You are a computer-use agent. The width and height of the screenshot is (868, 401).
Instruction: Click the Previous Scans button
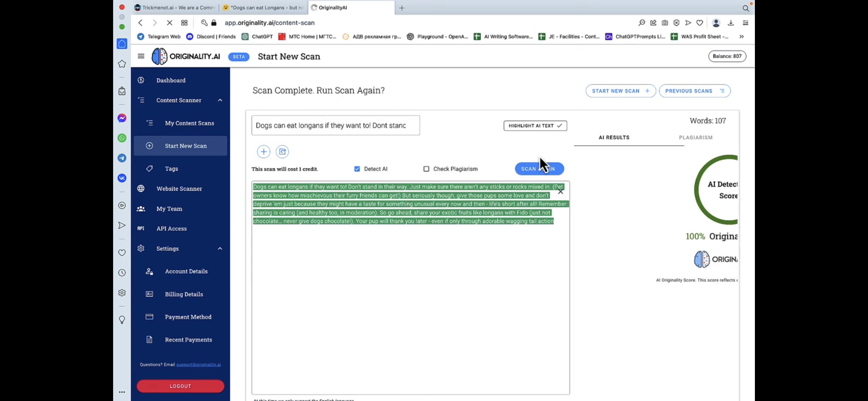click(695, 91)
